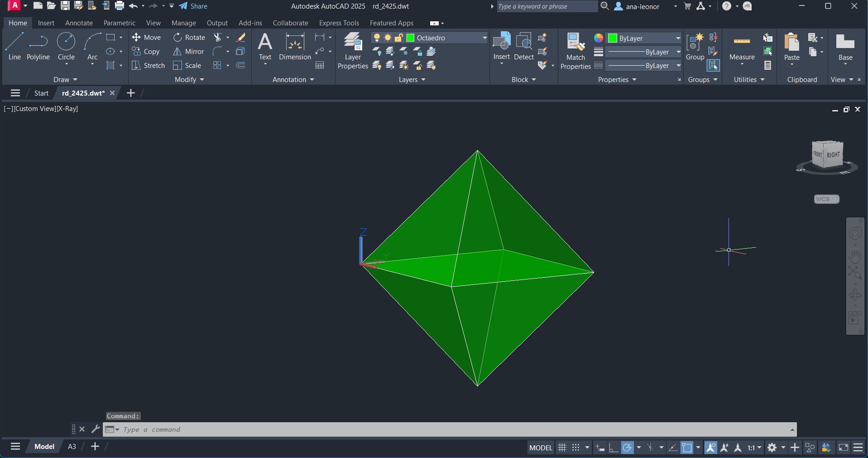Click the Stretch button
This screenshot has height=458, width=868.
pos(149,66)
